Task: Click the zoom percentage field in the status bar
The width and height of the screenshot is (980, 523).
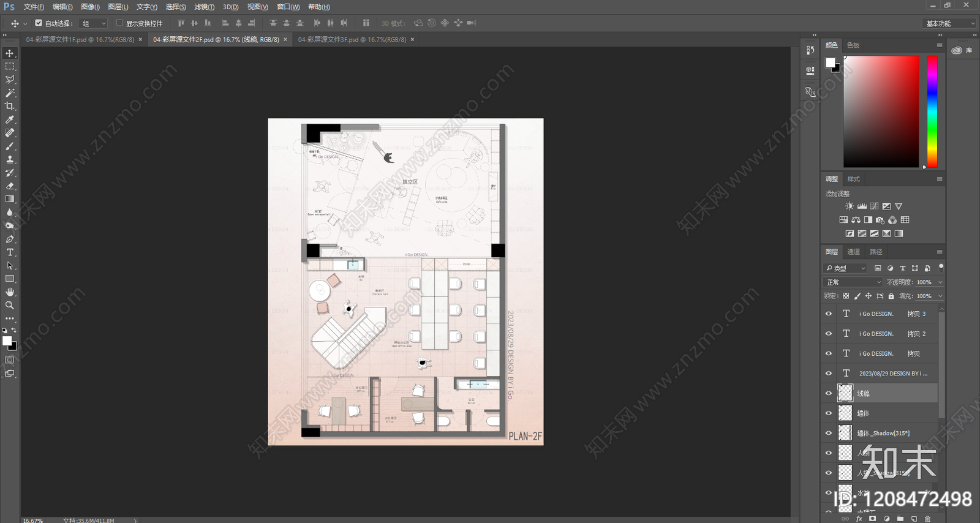Action: (33, 520)
